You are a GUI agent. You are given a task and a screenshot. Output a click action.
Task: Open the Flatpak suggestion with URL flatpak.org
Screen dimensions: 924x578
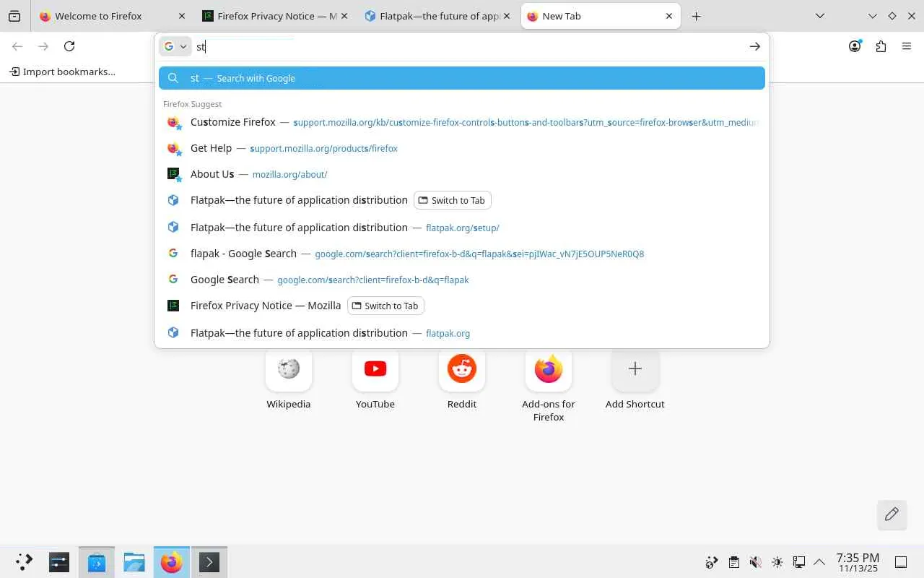(462, 333)
